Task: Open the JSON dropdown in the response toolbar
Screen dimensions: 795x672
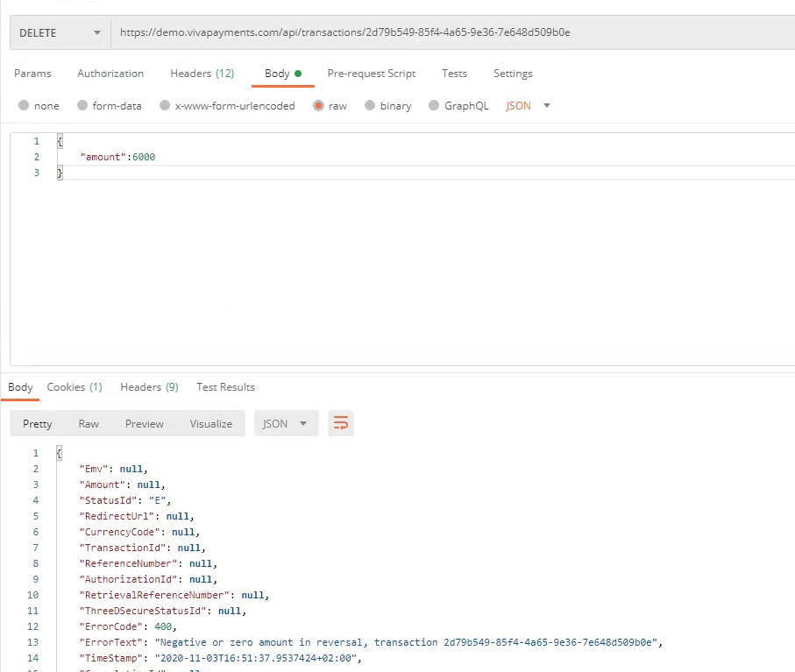Action: point(285,423)
